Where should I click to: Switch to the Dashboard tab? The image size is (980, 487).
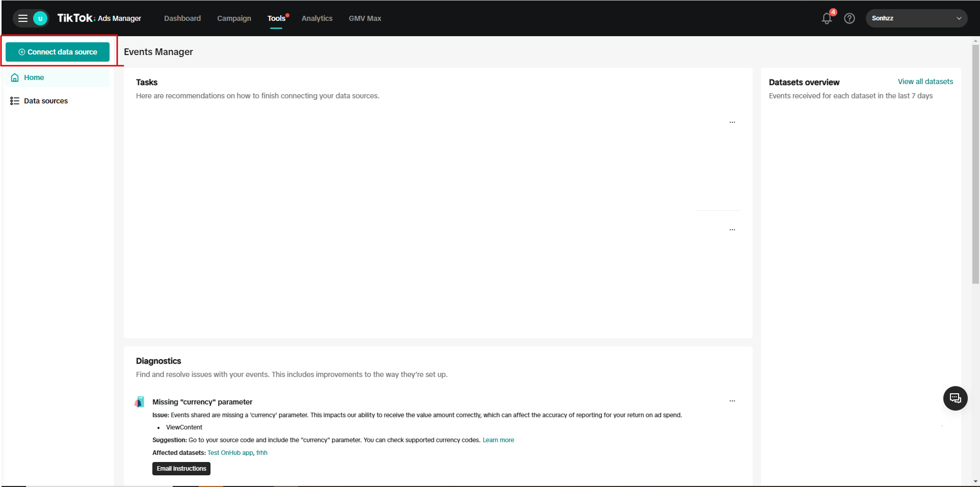click(x=182, y=18)
